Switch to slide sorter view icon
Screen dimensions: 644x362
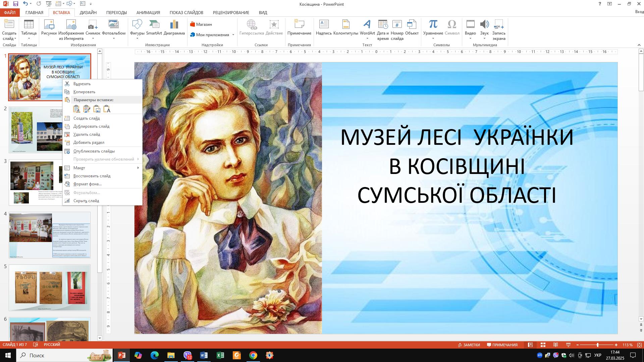pyautogui.click(x=543, y=345)
